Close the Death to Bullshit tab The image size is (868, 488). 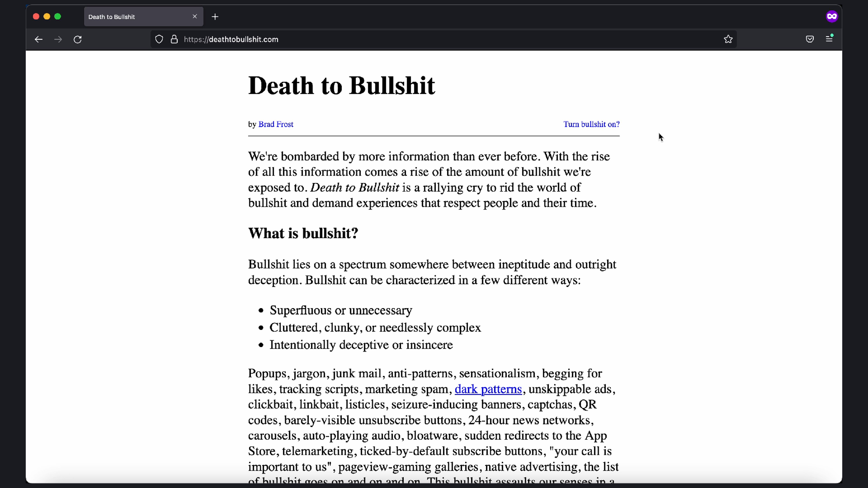click(195, 16)
